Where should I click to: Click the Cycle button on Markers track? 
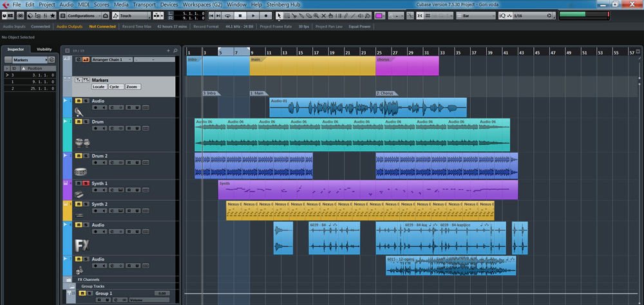coord(115,87)
